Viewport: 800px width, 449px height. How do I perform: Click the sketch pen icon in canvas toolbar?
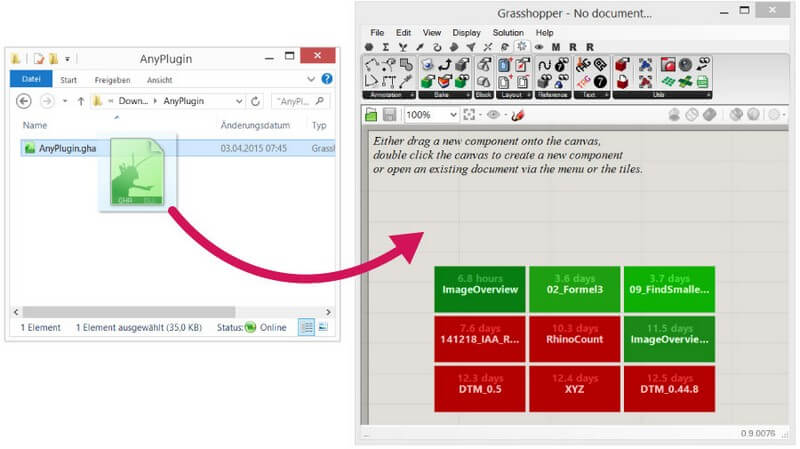click(x=518, y=115)
